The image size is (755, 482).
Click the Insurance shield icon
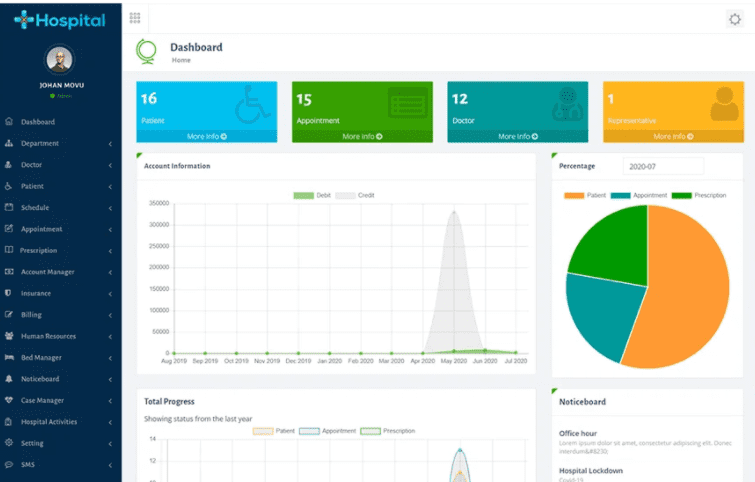pyautogui.click(x=9, y=293)
